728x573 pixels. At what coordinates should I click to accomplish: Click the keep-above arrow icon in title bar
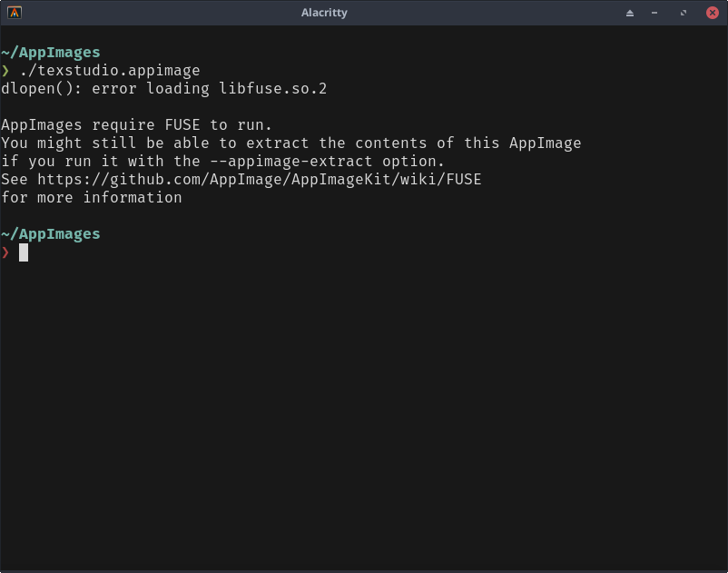pyautogui.click(x=630, y=13)
